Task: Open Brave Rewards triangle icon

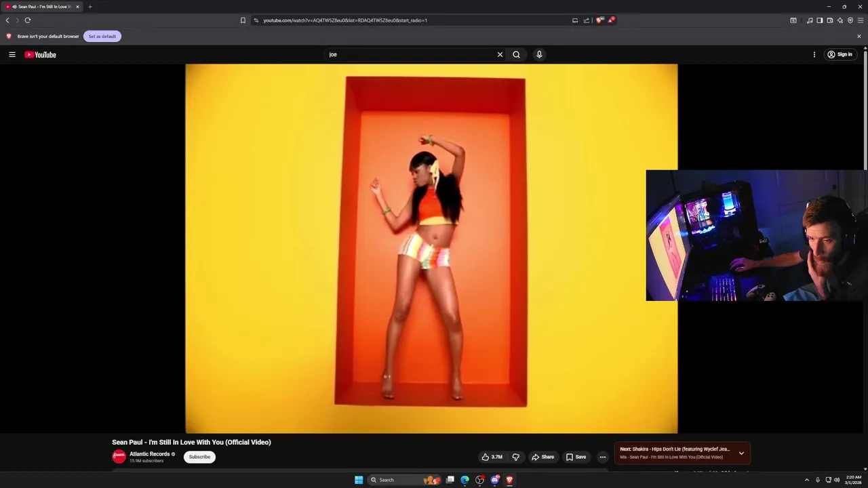Action: coord(610,20)
